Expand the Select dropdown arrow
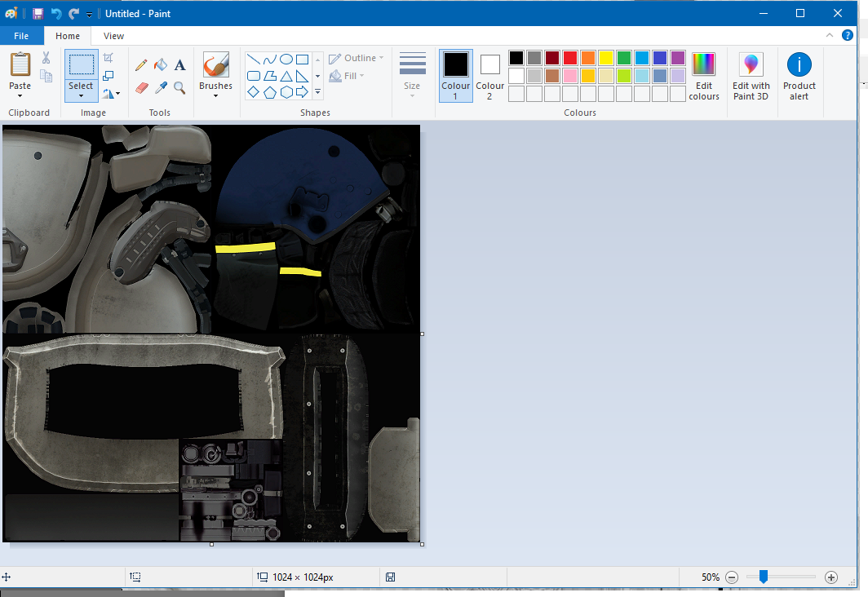 [x=81, y=96]
